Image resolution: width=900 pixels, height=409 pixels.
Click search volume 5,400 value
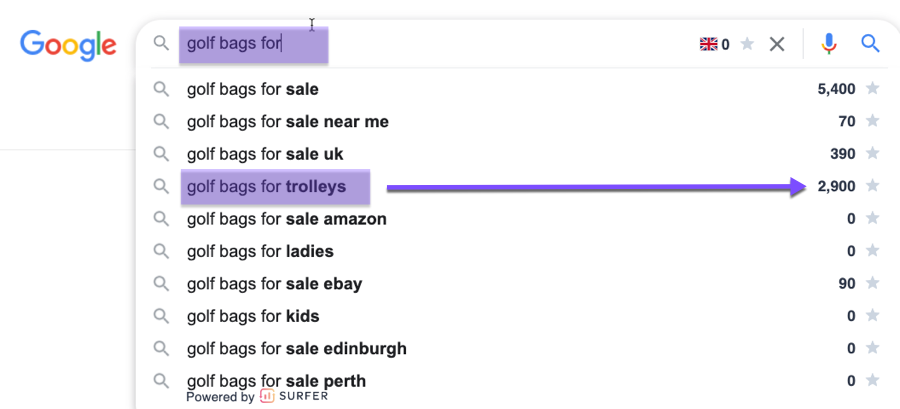point(836,89)
